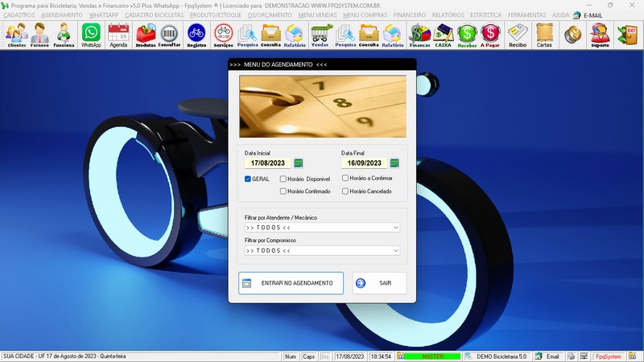Click the Registro bicycle icon

click(x=196, y=35)
